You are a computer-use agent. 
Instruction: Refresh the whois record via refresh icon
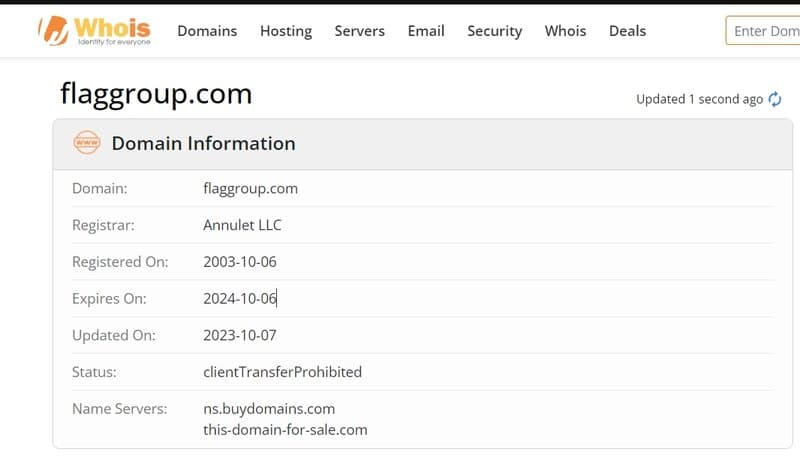(x=774, y=99)
